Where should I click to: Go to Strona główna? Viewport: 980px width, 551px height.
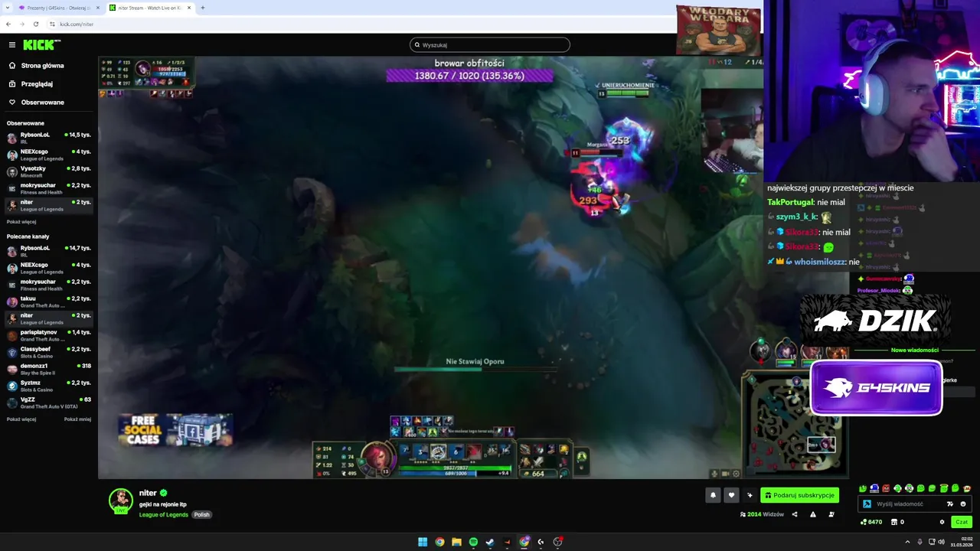(42, 66)
